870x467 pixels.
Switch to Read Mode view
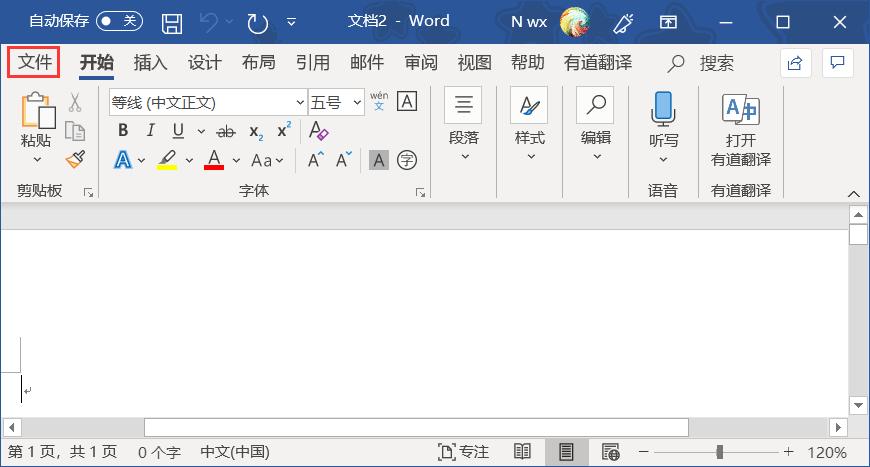(522, 452)
